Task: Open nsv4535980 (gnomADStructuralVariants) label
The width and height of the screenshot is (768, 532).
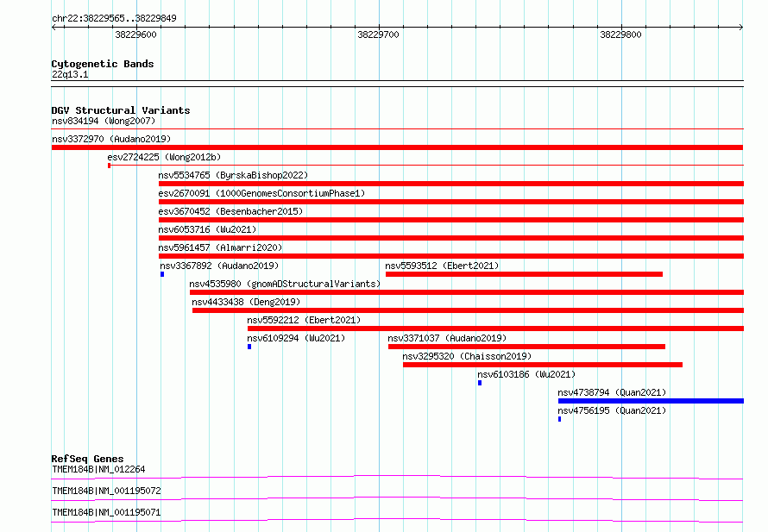Action: pos(285,284)
